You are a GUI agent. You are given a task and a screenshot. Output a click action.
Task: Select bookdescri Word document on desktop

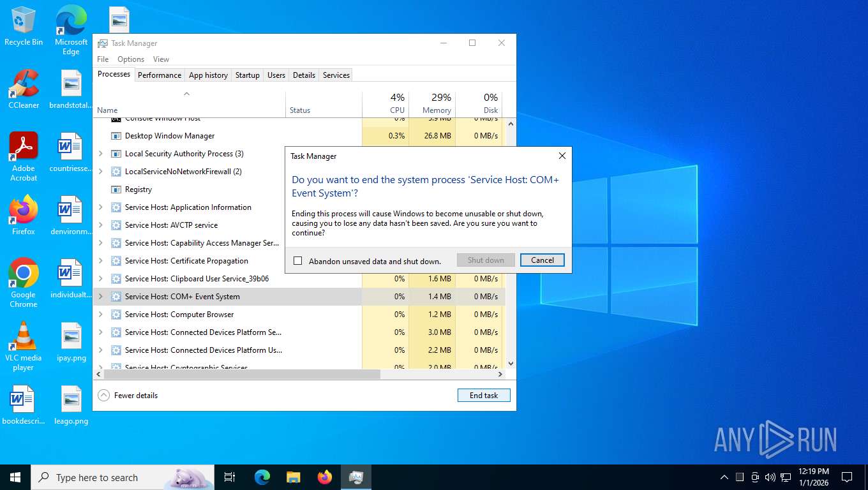pyautogui.click(x=24, y=405)
